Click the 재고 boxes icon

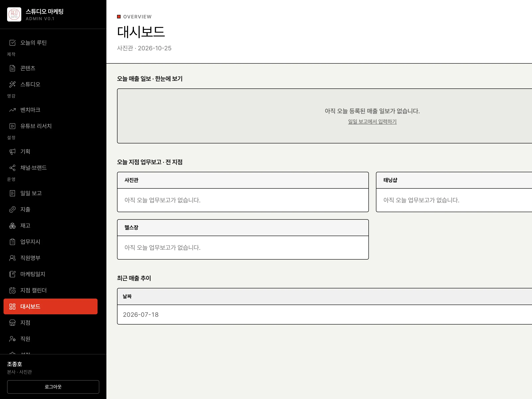click(12, 226)
